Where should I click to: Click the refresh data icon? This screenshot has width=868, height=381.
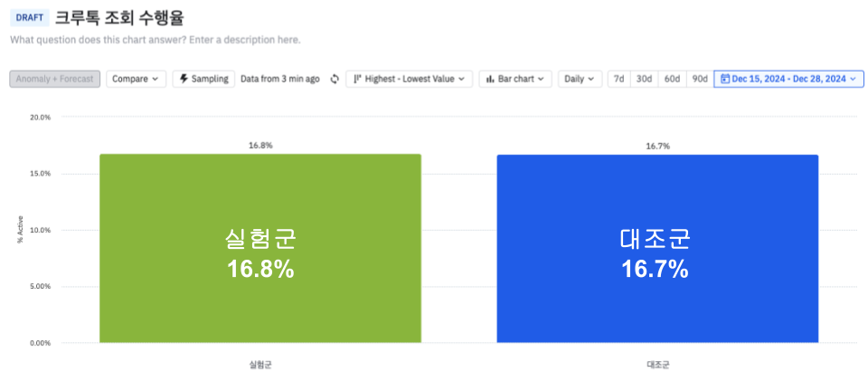coord(335,79)
